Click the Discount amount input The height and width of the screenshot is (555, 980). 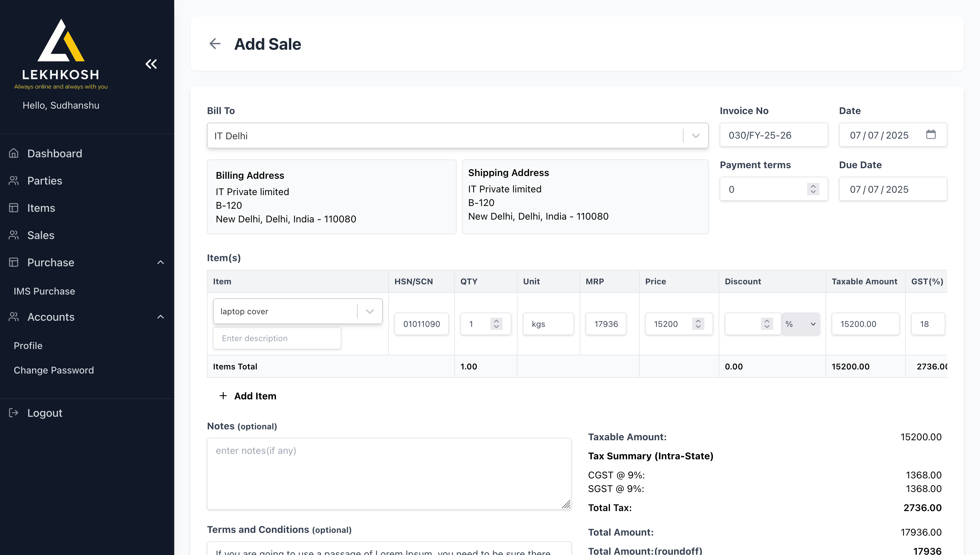pos(753,323)
